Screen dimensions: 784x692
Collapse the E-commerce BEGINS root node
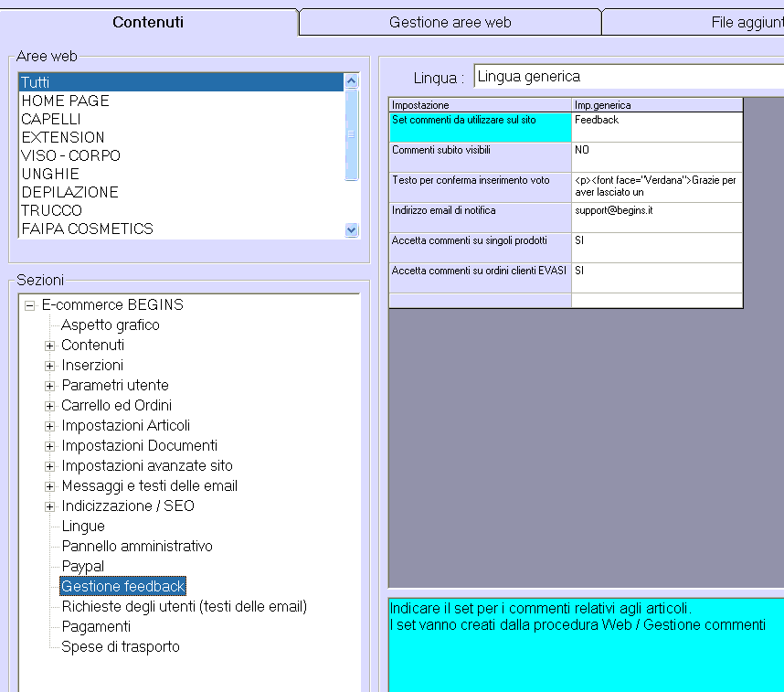(30, 305)
